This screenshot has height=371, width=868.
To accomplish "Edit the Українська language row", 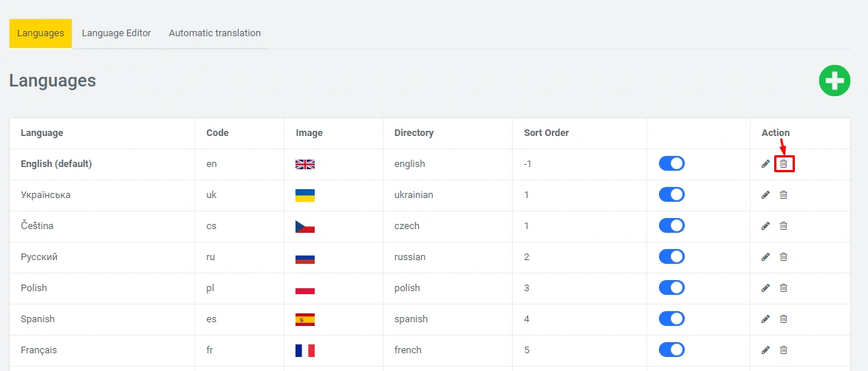I will [765, 195].
